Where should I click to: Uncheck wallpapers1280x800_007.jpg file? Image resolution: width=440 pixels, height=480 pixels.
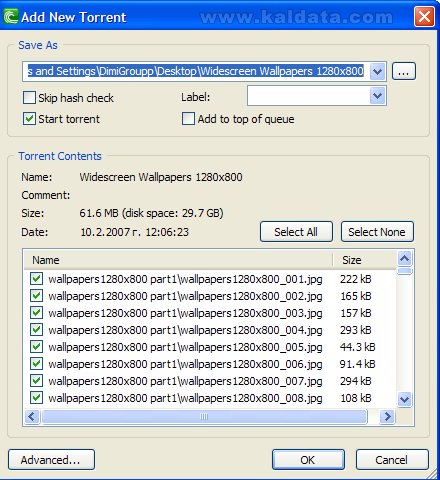[x=36, y=381]
